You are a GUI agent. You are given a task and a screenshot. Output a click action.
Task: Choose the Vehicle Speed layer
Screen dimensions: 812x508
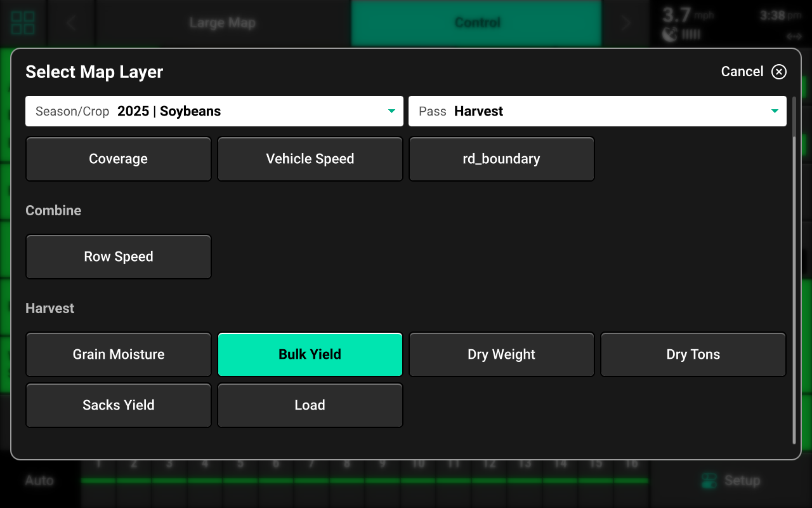(x=310, y=159)
